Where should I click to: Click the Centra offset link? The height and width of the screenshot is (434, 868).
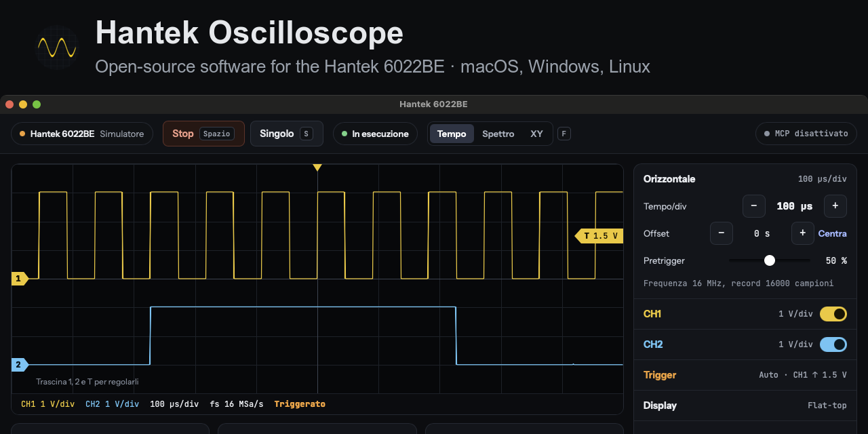(x=833, y=233)
